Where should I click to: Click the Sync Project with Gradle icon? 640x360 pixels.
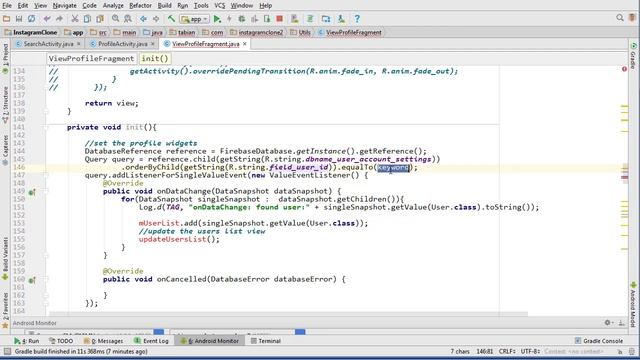pyautogui.click(x=310, y=19)
